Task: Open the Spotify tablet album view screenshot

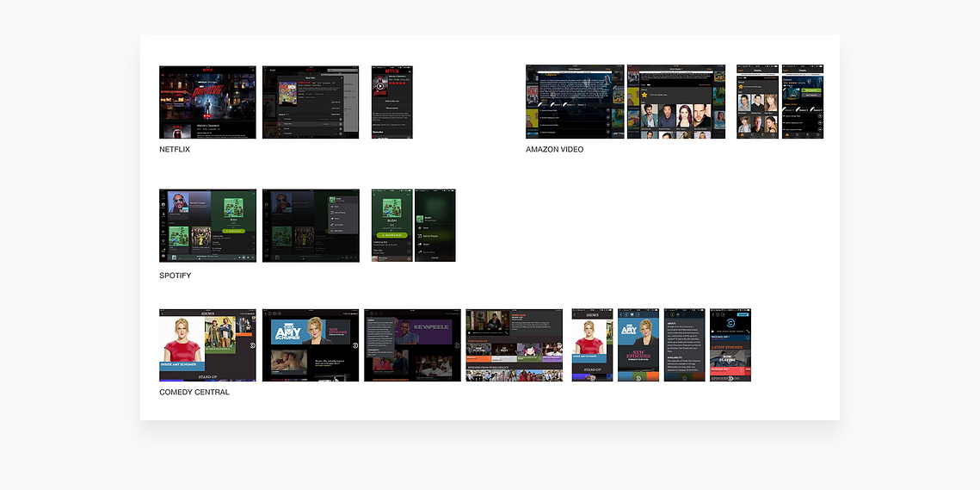Action: click(207, 226)
